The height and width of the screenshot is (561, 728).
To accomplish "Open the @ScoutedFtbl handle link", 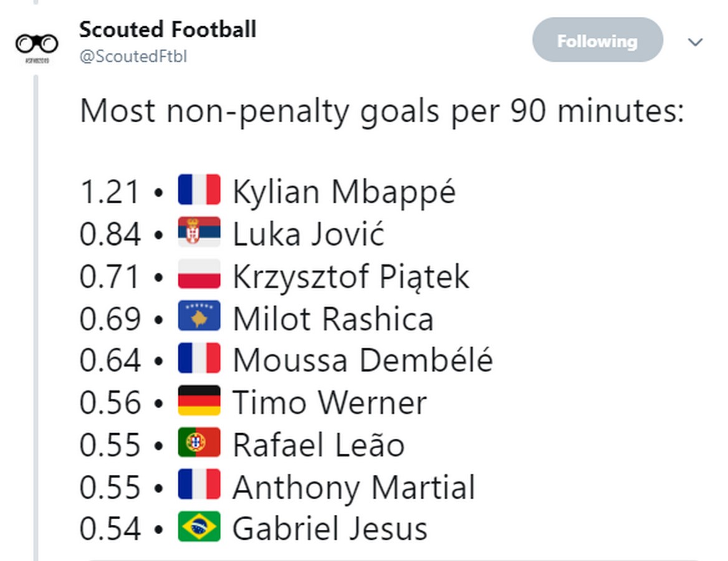I will (133, 56).
